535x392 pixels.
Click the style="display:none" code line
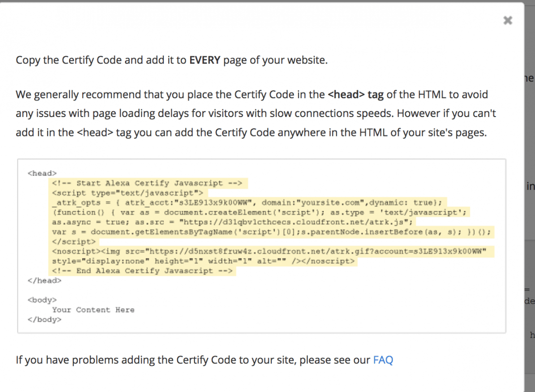(203, 261)
